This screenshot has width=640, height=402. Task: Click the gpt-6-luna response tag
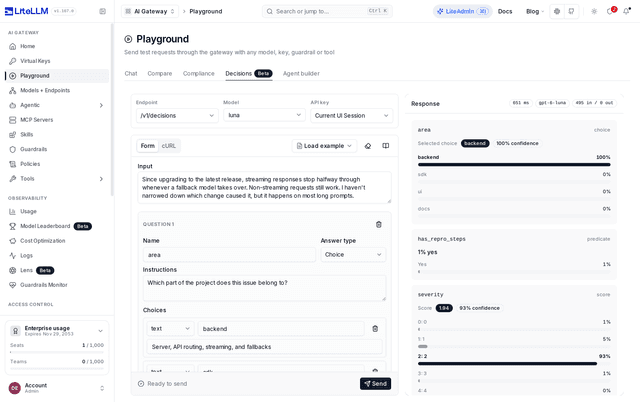[552, 103]
